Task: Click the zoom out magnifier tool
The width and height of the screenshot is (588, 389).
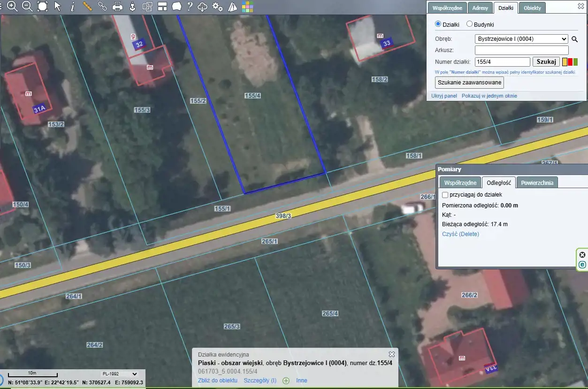Action: point(27,6)
